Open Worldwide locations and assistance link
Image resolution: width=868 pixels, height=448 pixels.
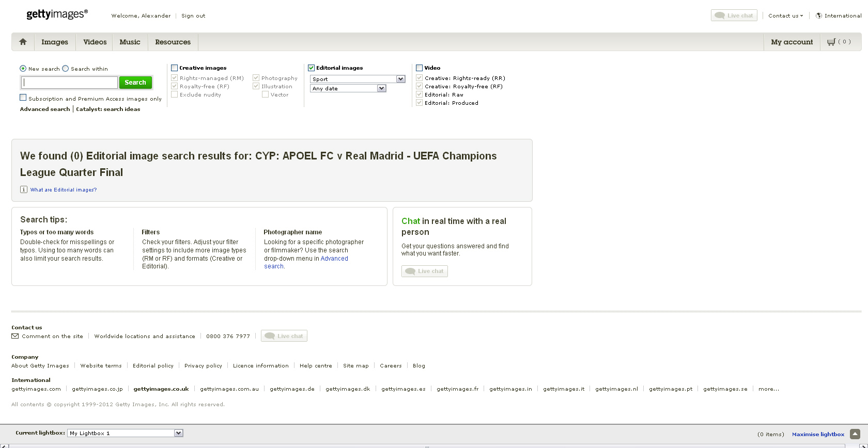point(145,336)
